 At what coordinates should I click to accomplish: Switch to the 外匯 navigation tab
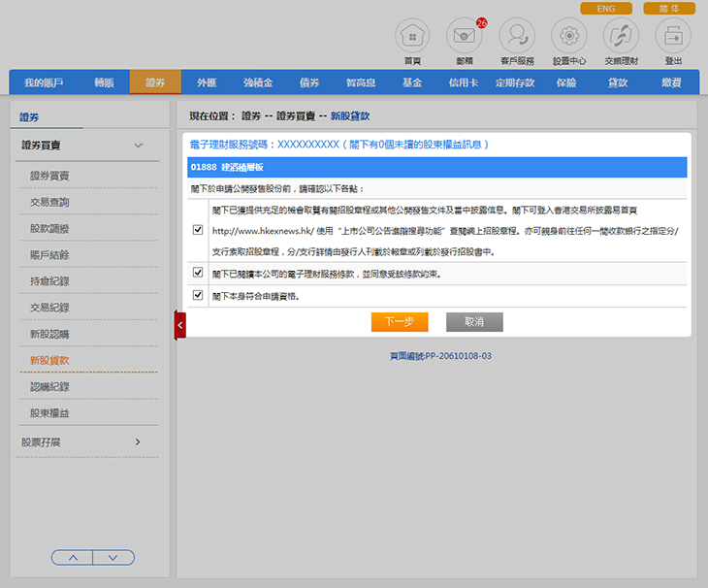click(x=207, y=83)
